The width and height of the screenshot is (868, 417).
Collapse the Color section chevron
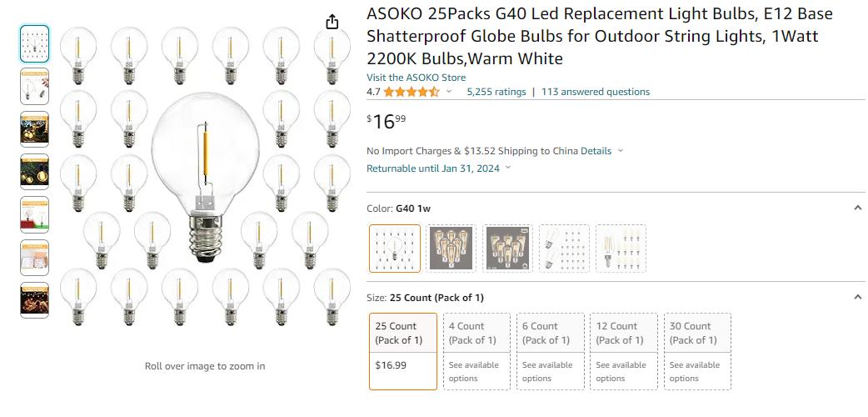[857, 208]
